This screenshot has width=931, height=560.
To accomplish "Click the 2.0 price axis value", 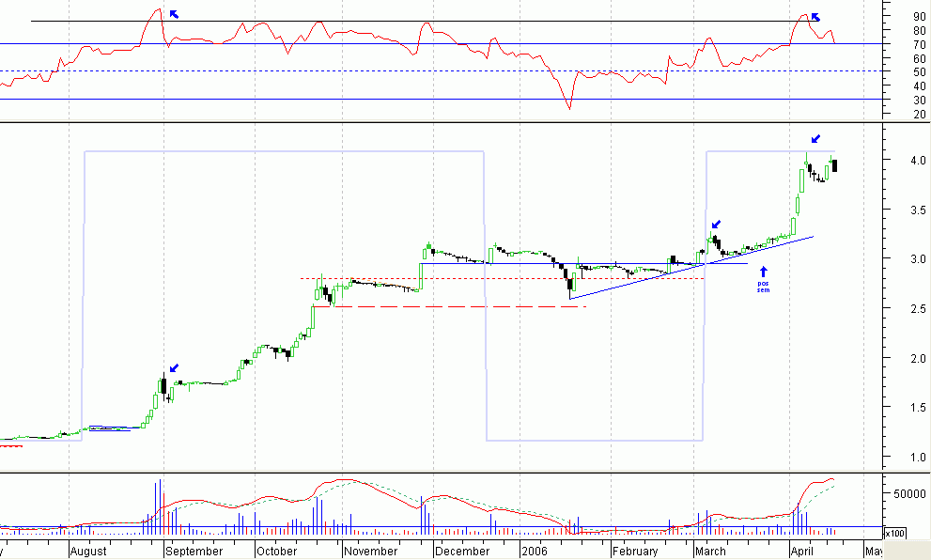I will [x=917, y=358].
